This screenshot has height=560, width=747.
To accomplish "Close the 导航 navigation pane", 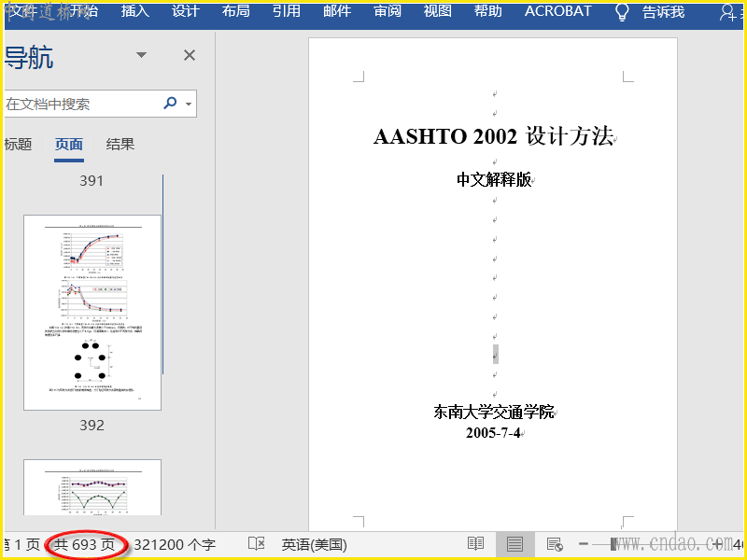I will pos(190,55).
